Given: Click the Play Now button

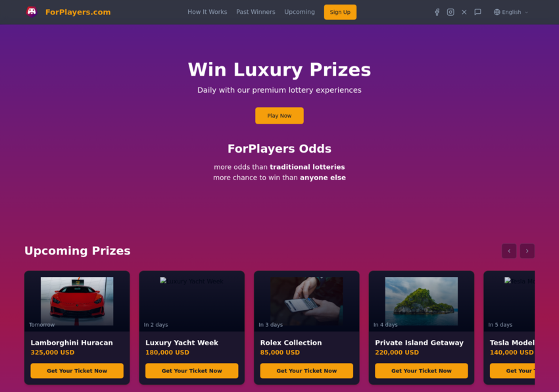Looking at the screenshot, I should pyautogui.click(x=279, y=116).
